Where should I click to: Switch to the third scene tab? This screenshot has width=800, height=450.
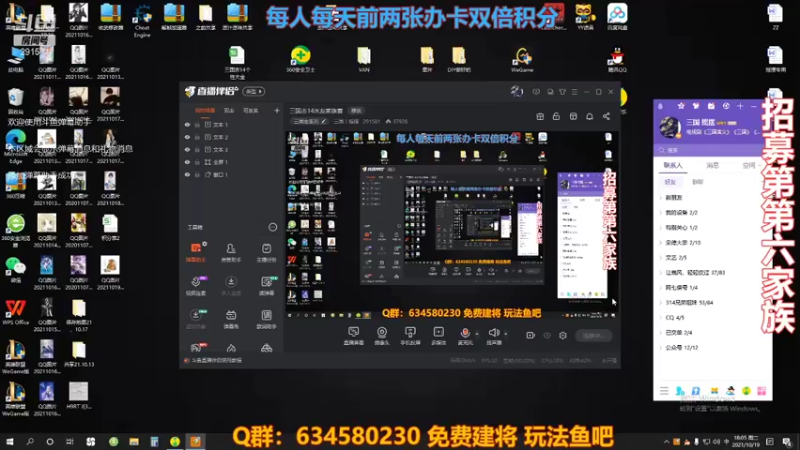(x=251, y=110)
